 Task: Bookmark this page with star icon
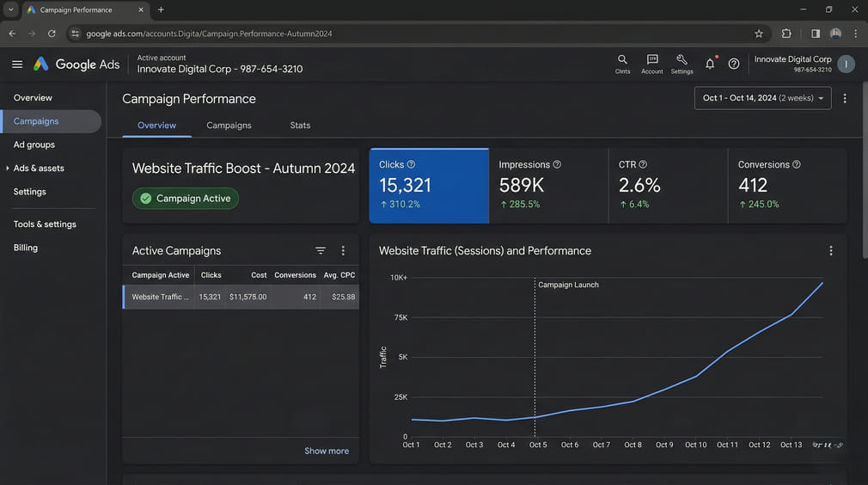tap(759, 34)
